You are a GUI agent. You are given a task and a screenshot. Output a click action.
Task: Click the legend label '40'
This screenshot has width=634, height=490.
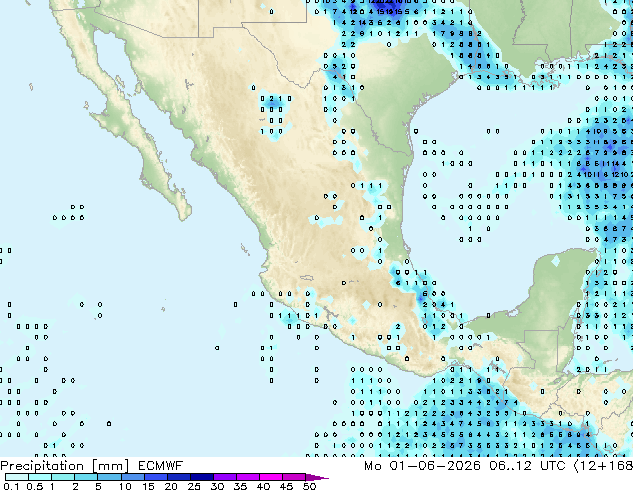[x=263, y=486]
